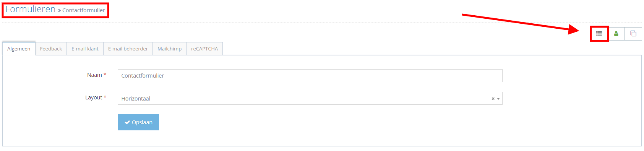
Task: Click the green user icon button
Action: 616,34
